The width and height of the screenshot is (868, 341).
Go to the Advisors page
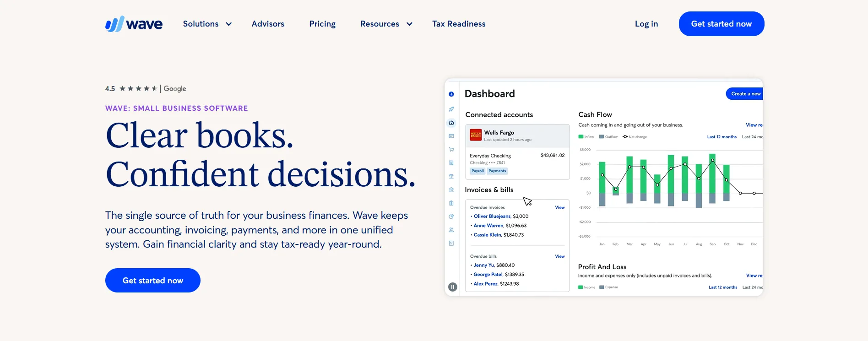[x=268, y=24]
